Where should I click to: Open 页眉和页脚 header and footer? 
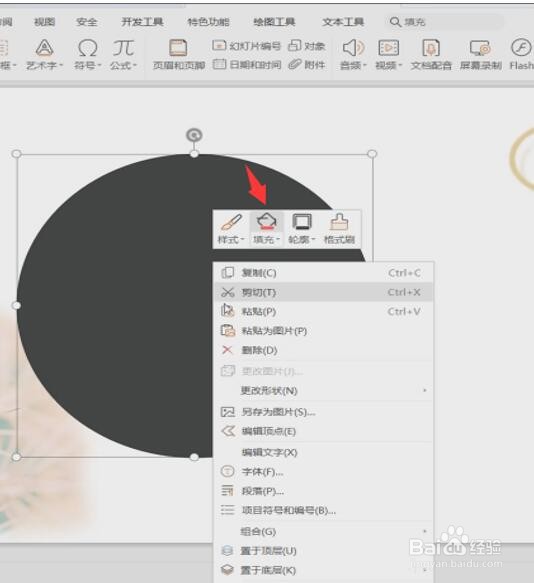pyautogui.click(x=178, y=54)
